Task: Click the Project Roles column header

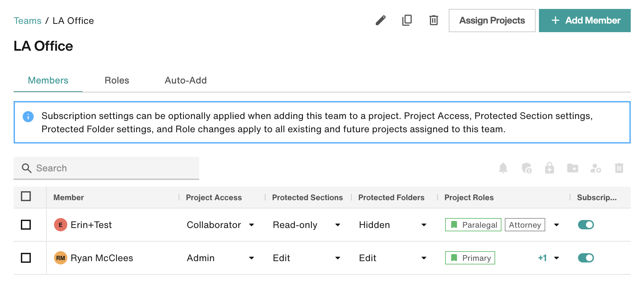Action: pos(469,198)
